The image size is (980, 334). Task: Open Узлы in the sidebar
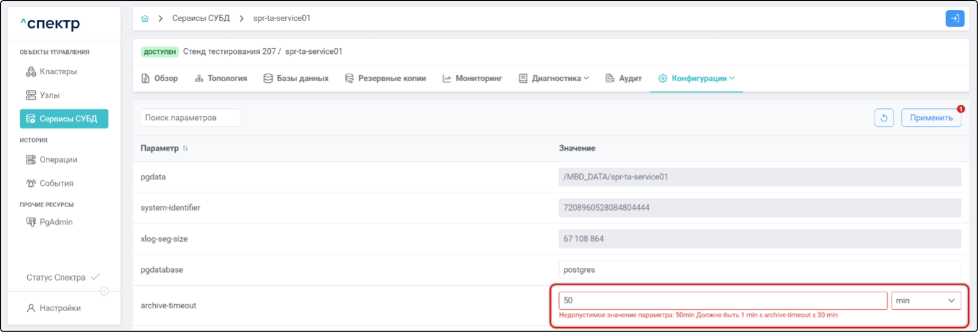coord(49,95)
